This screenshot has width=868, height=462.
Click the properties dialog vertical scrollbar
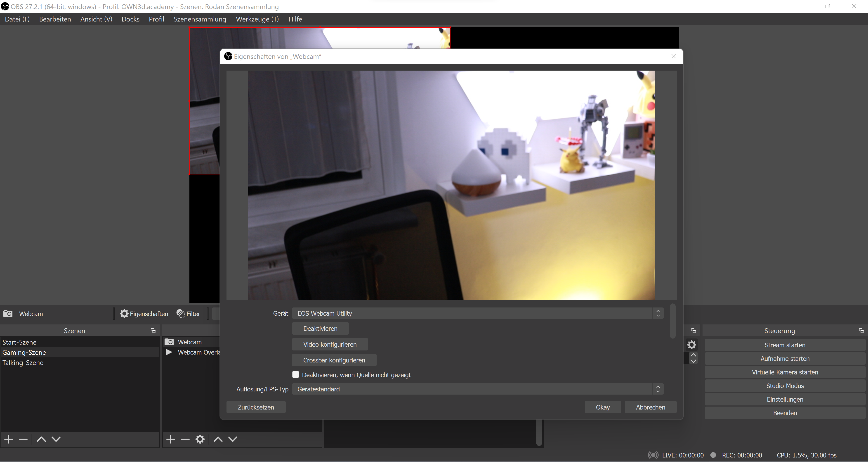tap(672, 321)
